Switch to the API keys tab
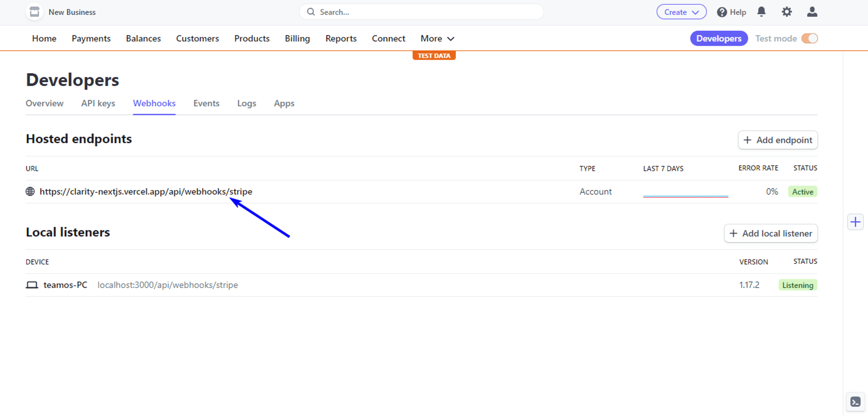868x416 pixels. tap(98, 103)
